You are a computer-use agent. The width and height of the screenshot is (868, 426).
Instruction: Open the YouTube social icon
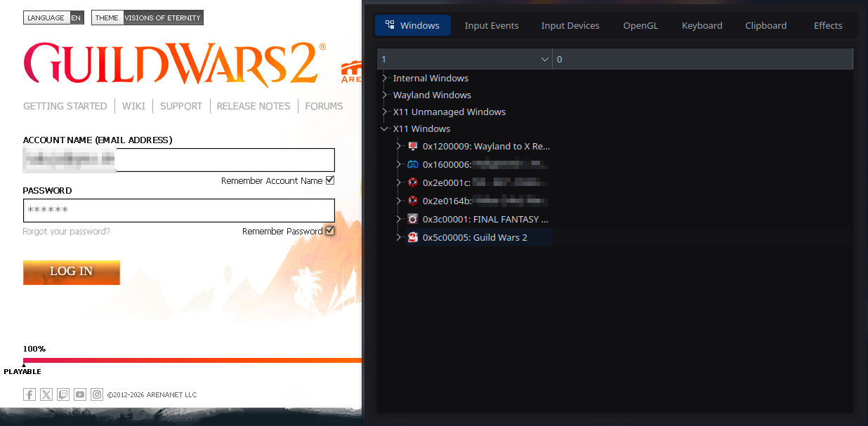(80, 394)
